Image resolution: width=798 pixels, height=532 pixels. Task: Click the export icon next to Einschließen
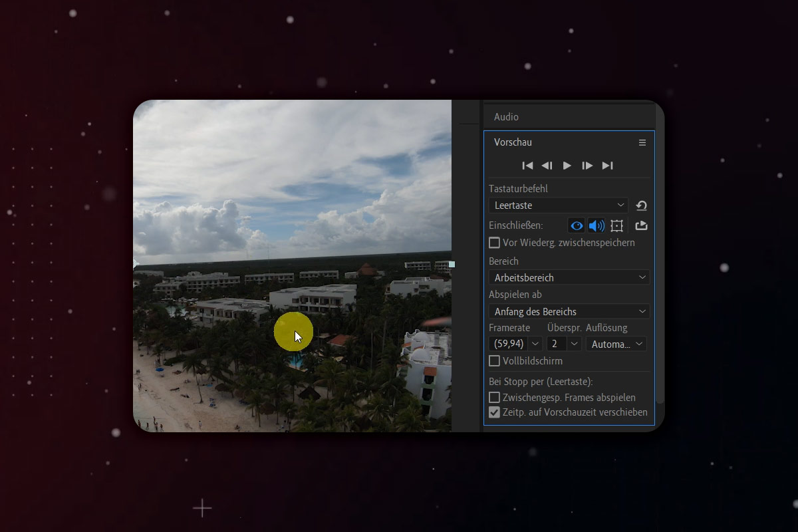point(642,226)
